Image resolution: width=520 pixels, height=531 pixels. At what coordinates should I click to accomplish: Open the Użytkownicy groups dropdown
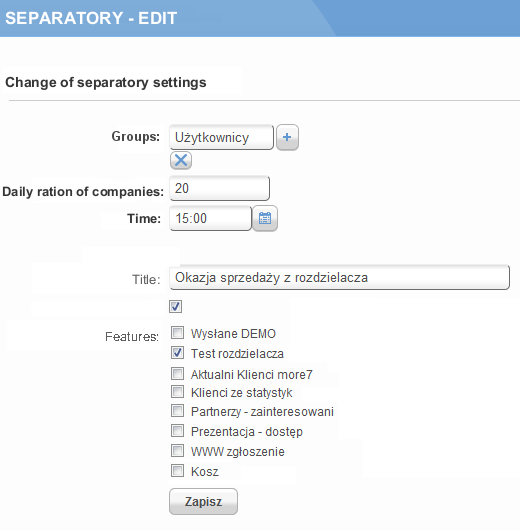pos(221,137)
